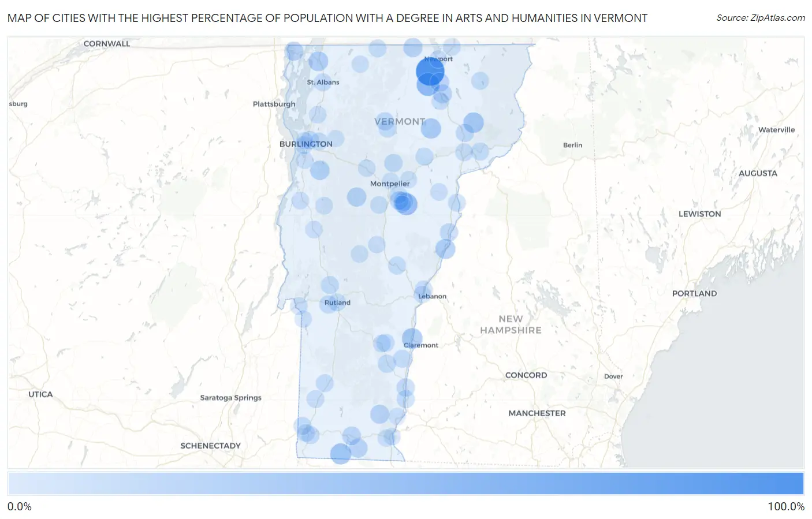Click the St. Albans label
Screen dimensions: 812x519
pyautogui.click(x=323, y=82)
